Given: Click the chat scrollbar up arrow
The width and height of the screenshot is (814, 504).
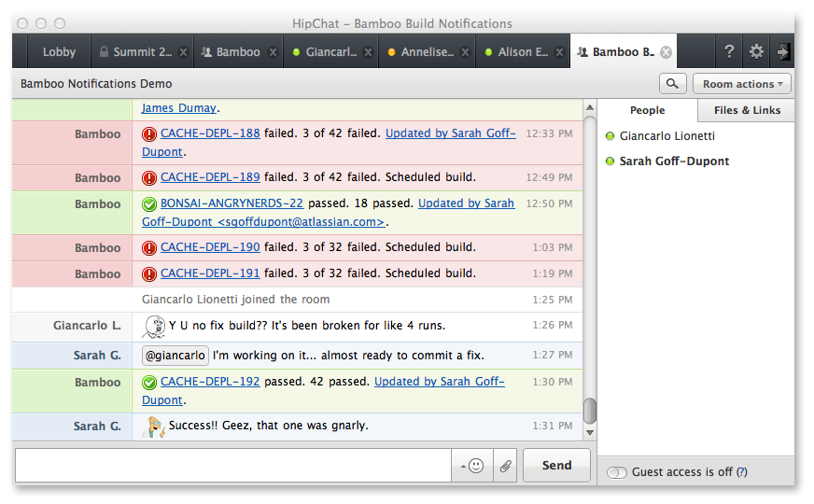Looking at the screenshot, I should coord(590,108).
